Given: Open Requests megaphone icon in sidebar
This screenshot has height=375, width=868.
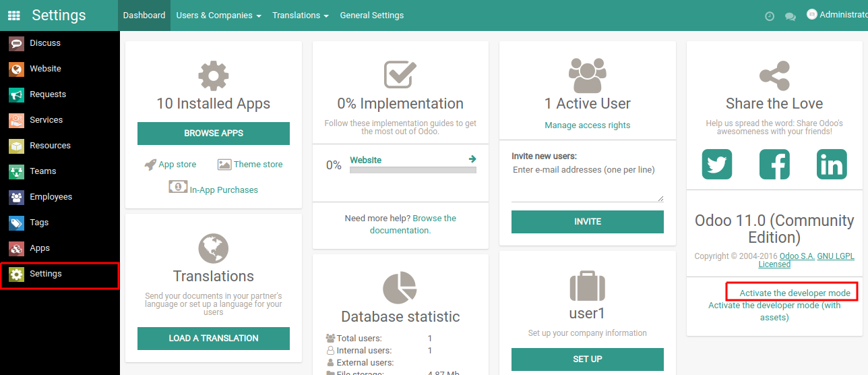Looking at the screenshot, I should point(17,94).
